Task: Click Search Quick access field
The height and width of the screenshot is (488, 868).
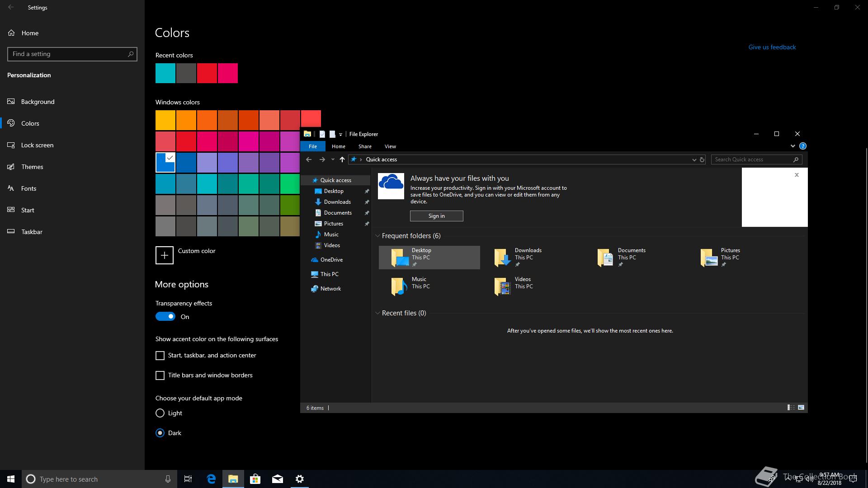Action: coord(757,160)
